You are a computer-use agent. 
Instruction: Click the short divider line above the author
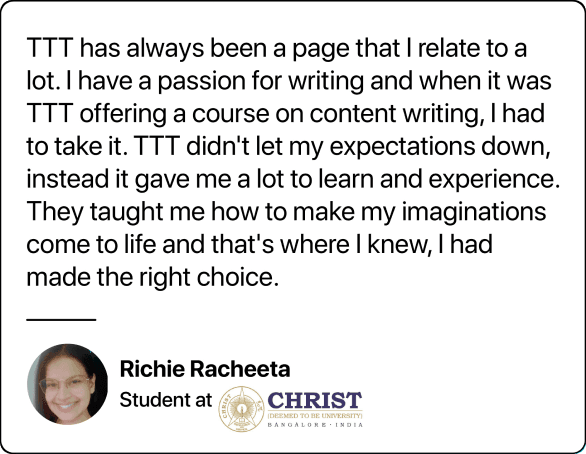[x=61, y=319]
